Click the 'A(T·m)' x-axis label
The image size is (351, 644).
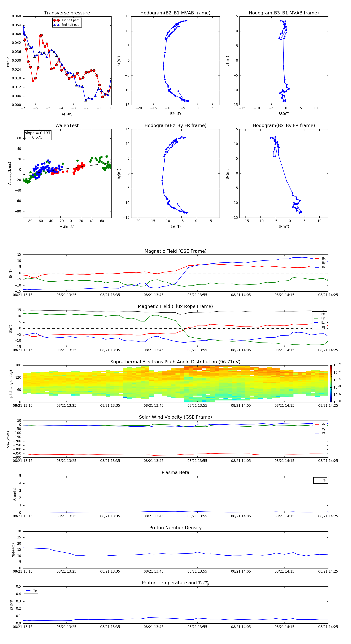point(67,114)
